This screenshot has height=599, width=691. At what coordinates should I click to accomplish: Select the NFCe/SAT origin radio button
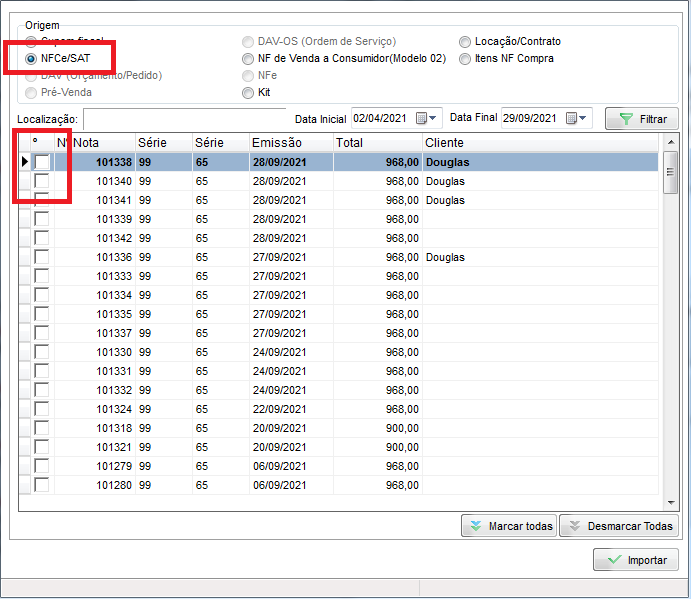pyautogui.click(x=33, y=59)
